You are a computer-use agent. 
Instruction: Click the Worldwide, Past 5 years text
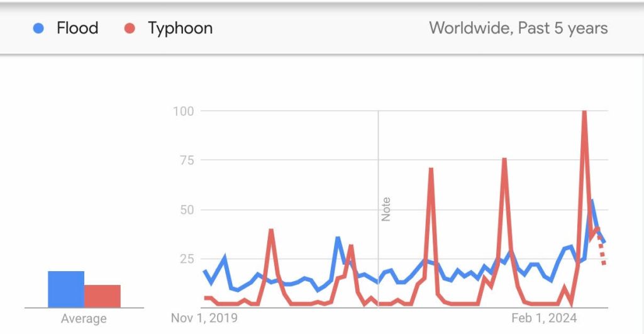pos(518,28)
